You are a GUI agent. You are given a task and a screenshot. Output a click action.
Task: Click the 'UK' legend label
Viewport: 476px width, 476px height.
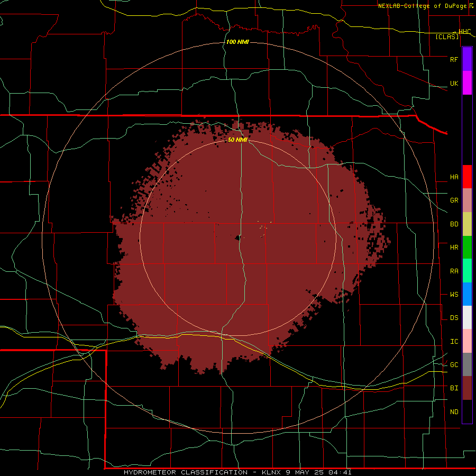(454, 84)
